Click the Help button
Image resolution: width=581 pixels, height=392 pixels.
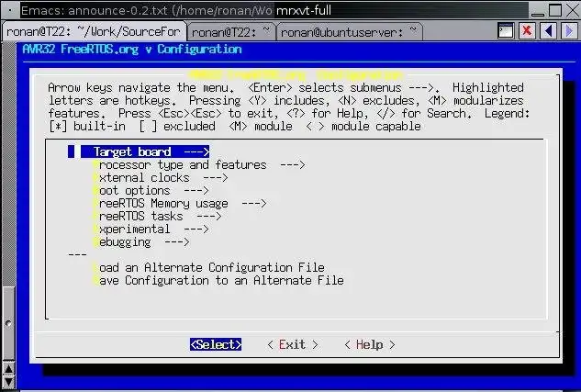pos(370,344)
